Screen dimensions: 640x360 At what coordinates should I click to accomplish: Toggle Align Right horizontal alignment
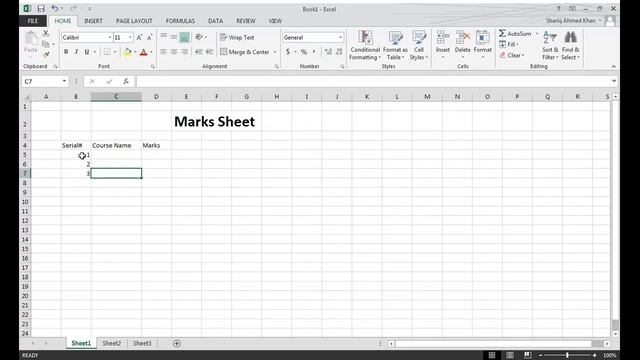[x=184, y=52]
